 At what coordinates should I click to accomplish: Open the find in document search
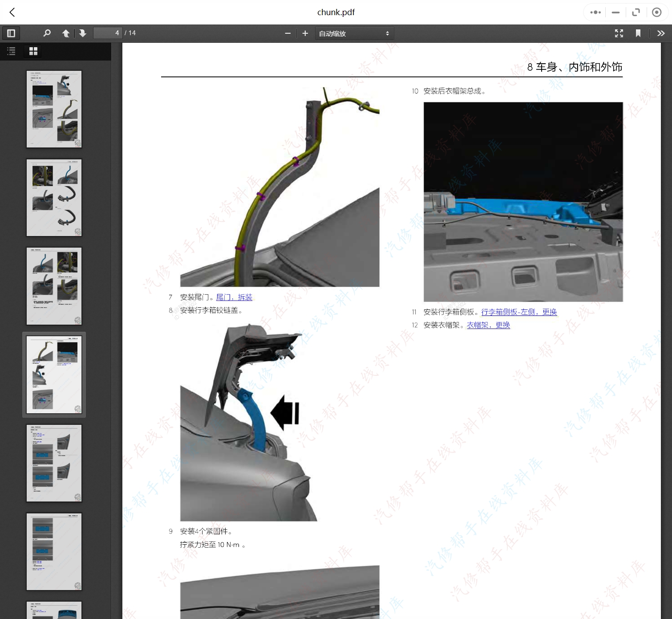pyautogui.click(x=47, y=33)
